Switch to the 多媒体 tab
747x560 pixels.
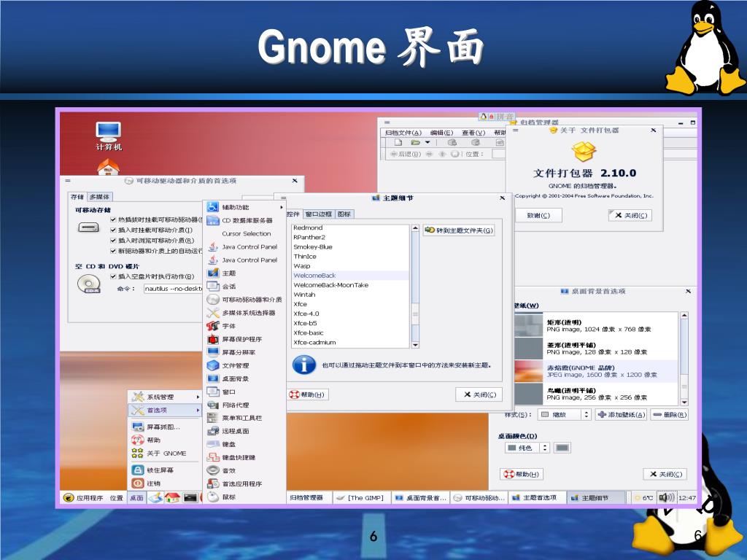(x=99, y=197)
